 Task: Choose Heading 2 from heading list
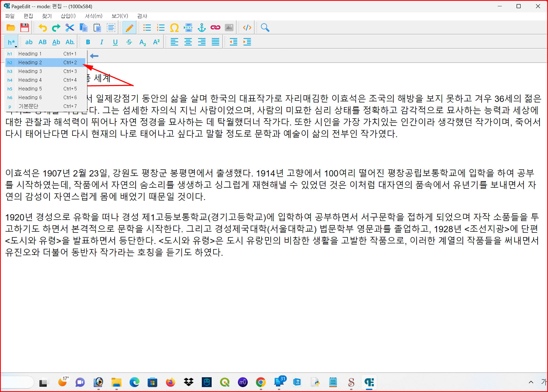(30, 63)
